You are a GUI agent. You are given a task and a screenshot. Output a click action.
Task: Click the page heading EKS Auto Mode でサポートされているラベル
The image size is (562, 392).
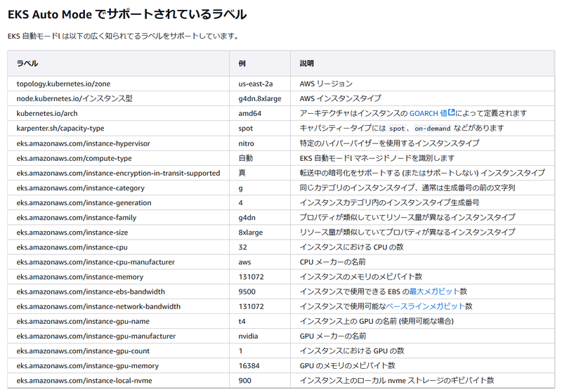pyautogui.click(x=127, y=14)
